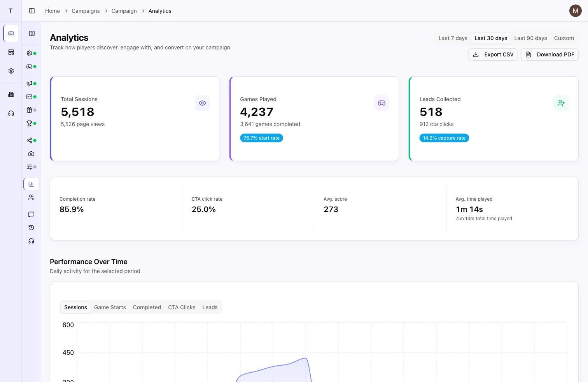Switch to the Leads tab
This screenshot has height=382, width=588.
click(210, 307)
